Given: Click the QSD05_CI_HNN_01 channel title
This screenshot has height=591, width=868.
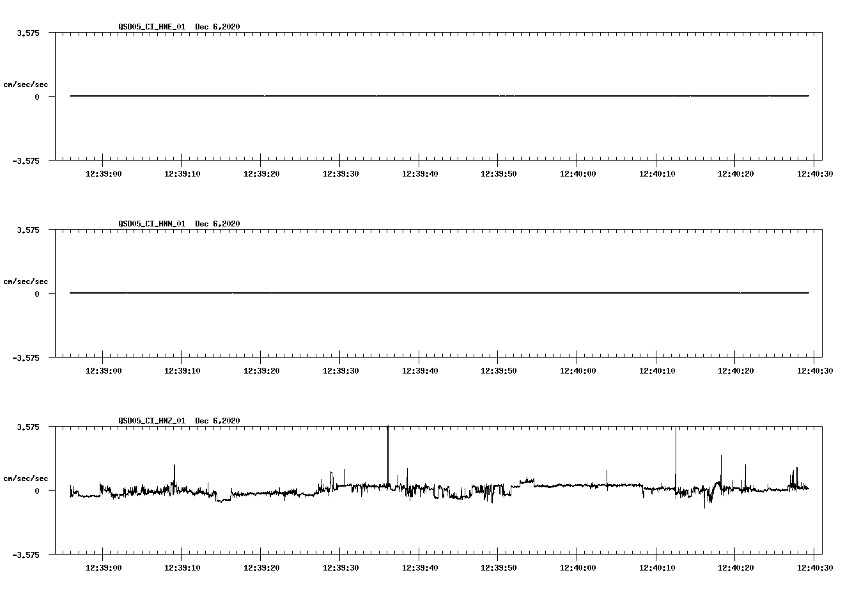Looking at the screenshot, I should pyautogui.click(x=151, y=224).
